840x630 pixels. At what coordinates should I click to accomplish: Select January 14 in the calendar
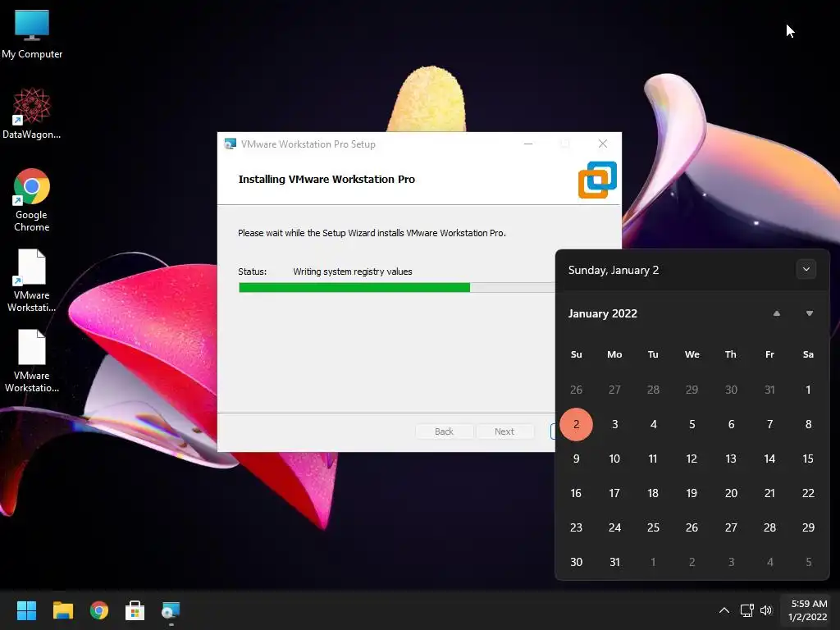click(x=769, y=459)
